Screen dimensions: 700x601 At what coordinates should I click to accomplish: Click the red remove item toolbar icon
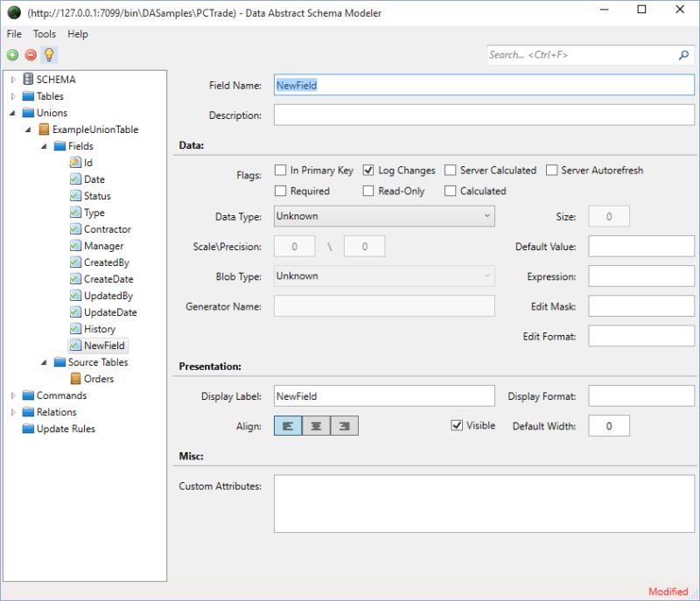(31, 55)
